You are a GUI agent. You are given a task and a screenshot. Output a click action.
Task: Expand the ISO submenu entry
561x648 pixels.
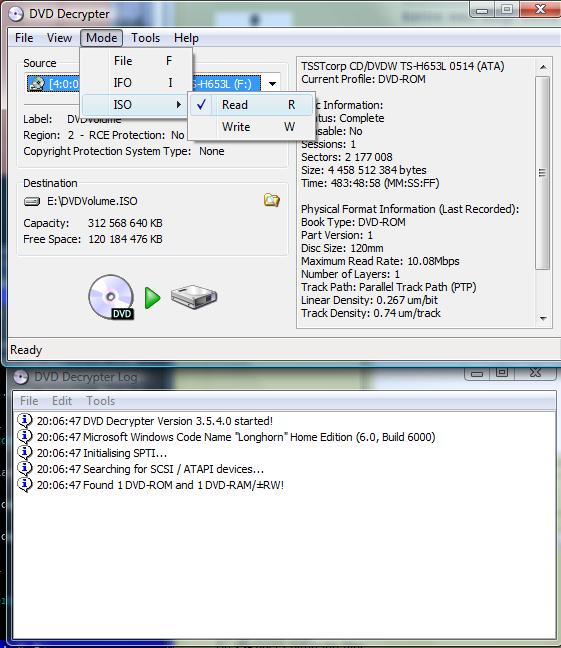[x=135, y=105]
